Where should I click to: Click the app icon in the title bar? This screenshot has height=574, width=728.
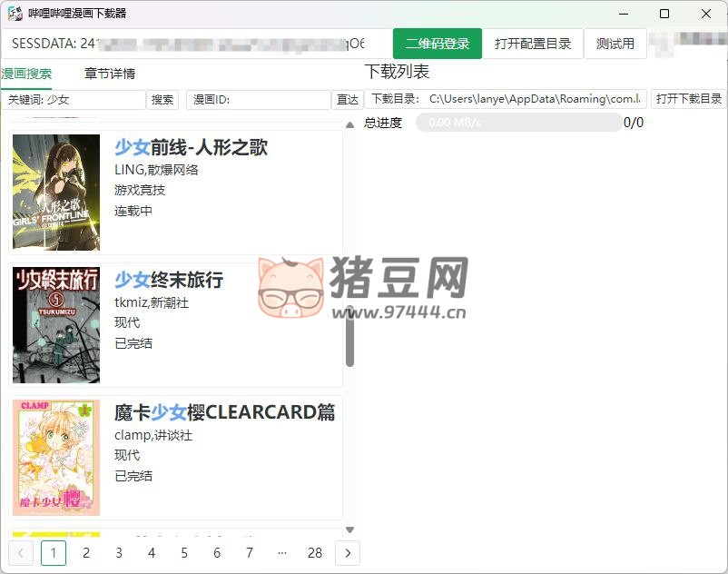click(x=15, y=14)
